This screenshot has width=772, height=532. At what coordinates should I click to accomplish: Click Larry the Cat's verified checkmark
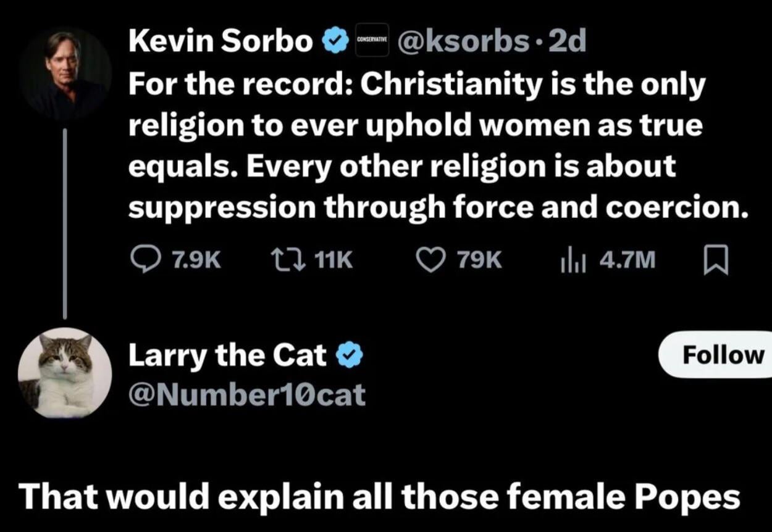[348, 355]
